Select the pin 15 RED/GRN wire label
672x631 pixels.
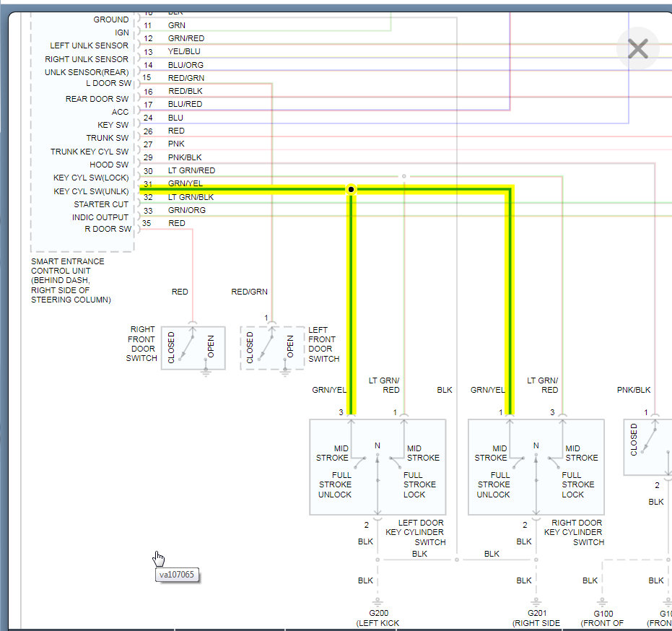[186, 78]
